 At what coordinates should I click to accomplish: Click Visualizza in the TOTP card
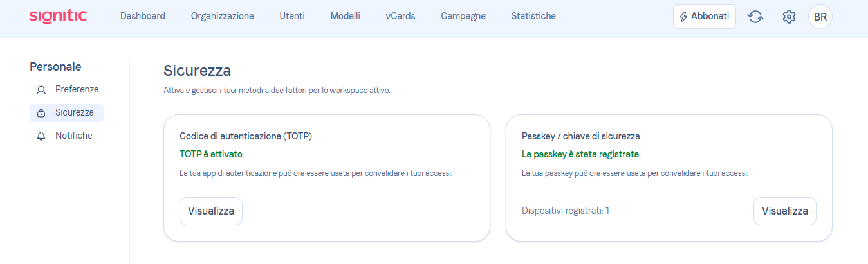tap(211, 211)
